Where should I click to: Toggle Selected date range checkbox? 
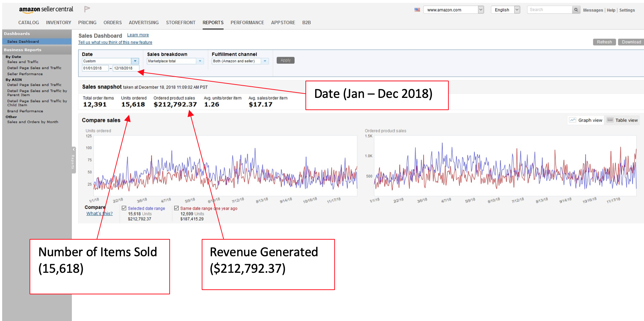click(124, 208)
